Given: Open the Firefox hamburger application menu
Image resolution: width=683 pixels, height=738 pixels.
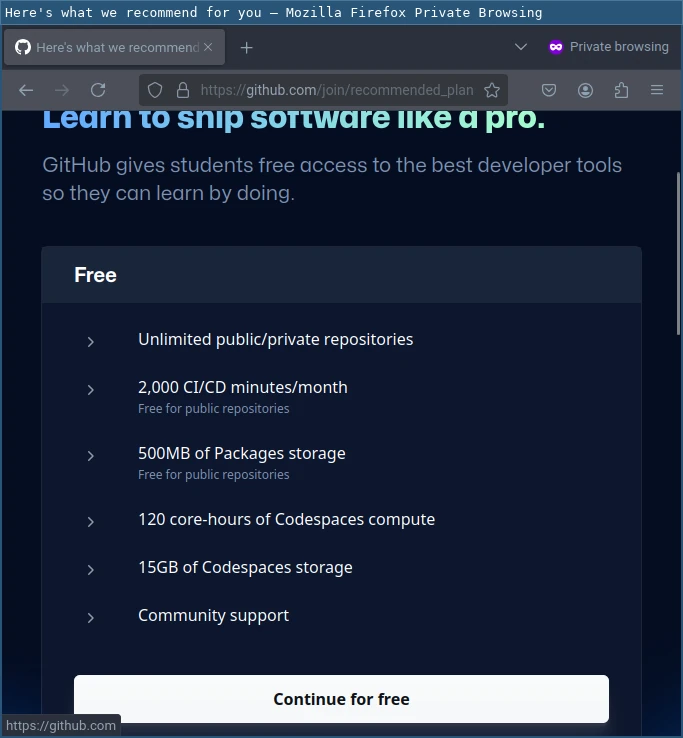Looking at the screenshot, I should [657, 90].
